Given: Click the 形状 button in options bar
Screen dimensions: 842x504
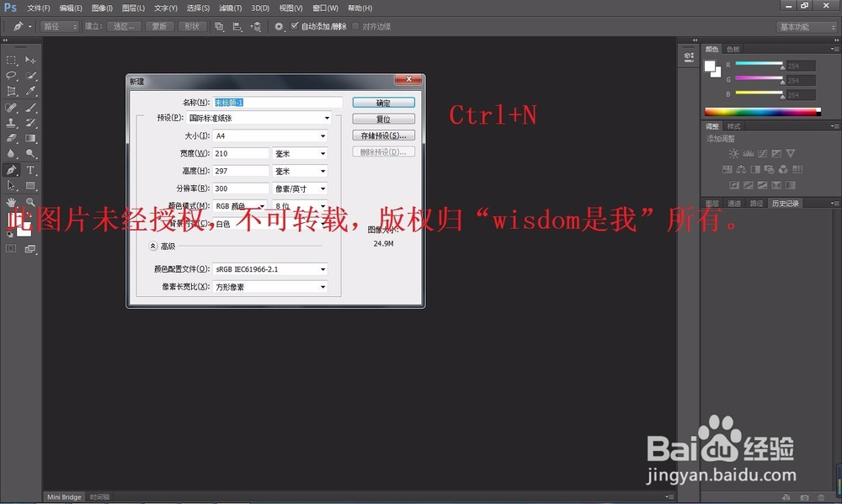Looking at the screenshot, I should click(x=192, y=26).
